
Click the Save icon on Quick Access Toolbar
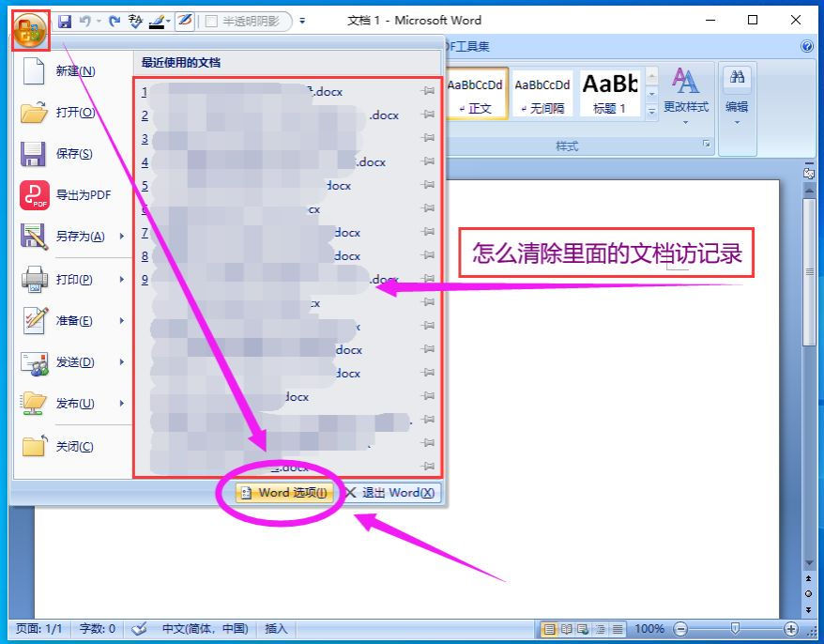(65, 21)
